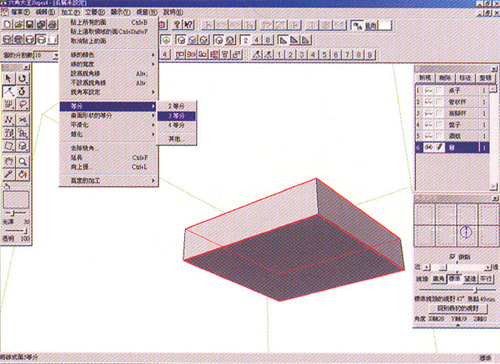Screen dimensions: 500x364
Task: Pick the paint bucket tool
Action: tap(22, 174)
